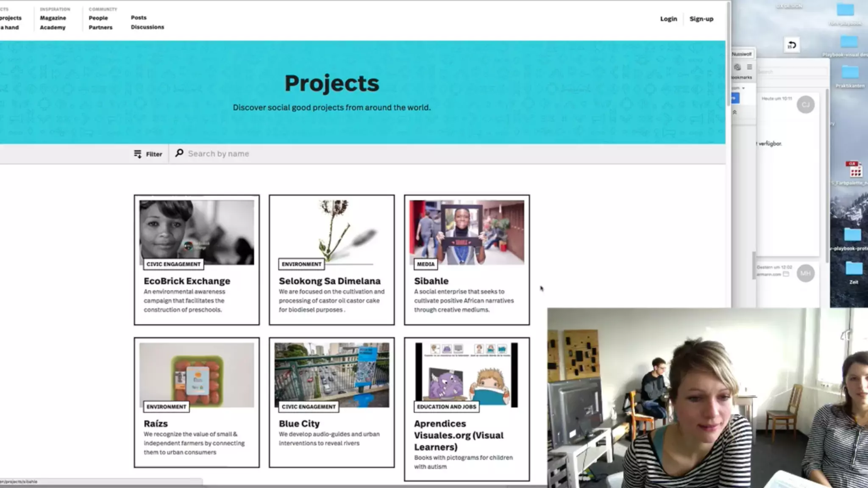The height and width of the screenshot is (488, 868).
Task: Expand the Filter dropdown
Action: click(x=154, y=154)
